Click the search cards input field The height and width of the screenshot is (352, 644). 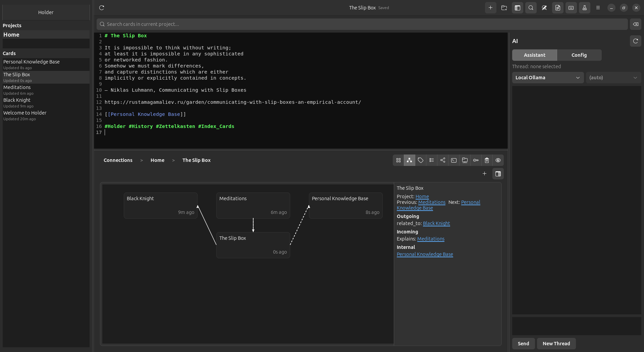pyautogui.click(x=362, y=24)
